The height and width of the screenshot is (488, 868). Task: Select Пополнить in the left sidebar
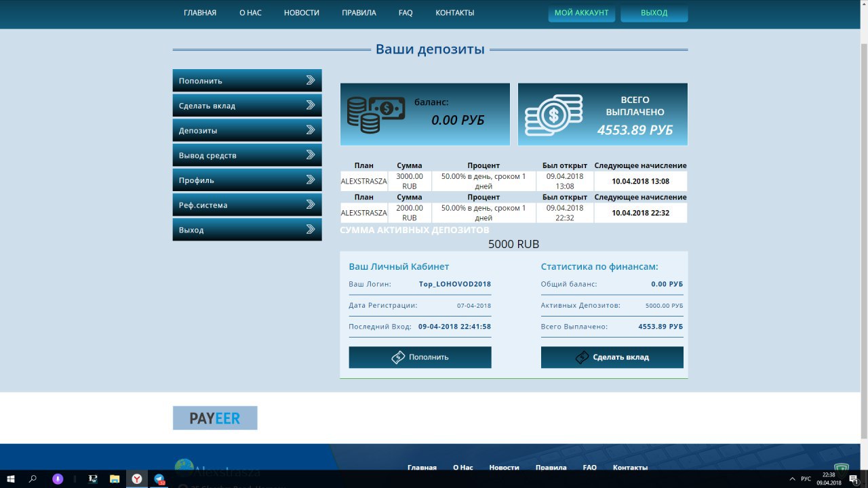[x=247, y=81]
